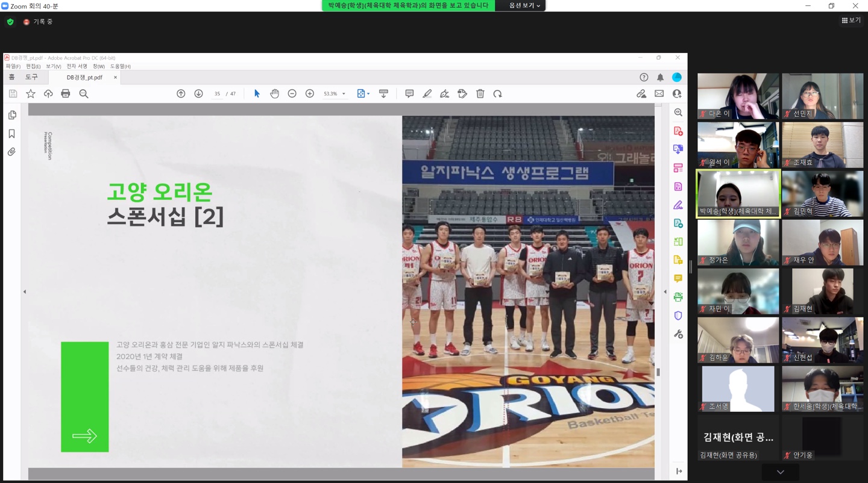The width and height of the screenshot is (868, 483).
Task: Click the vertical scrollbar thumb in the PDF view
Action: 658,372
